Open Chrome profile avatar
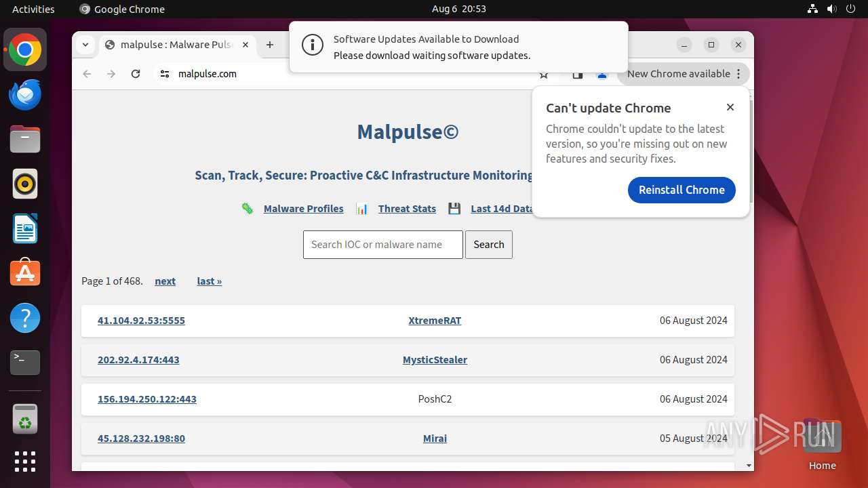Image resolution: width=868 pixels, height=488 pixels. 602,74
